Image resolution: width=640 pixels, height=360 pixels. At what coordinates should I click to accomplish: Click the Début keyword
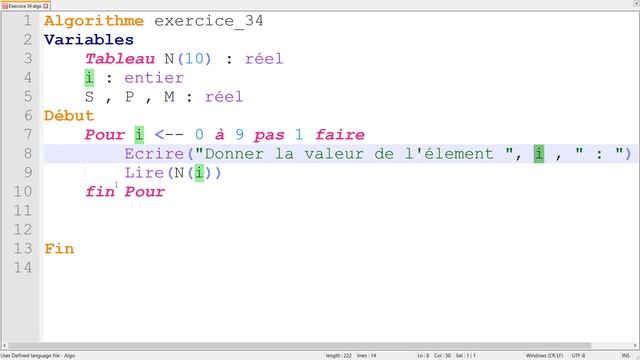pyautogui.click(x=69, y=116)
